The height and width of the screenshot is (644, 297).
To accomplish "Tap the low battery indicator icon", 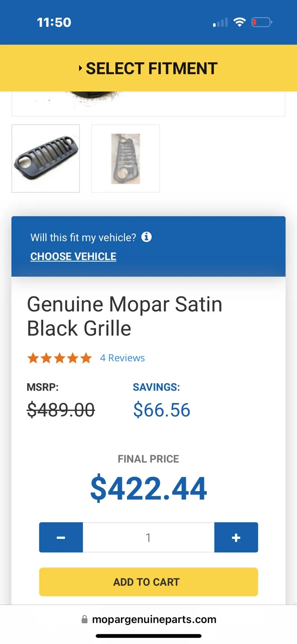I will pyautogui.click(x=262, y=22).
